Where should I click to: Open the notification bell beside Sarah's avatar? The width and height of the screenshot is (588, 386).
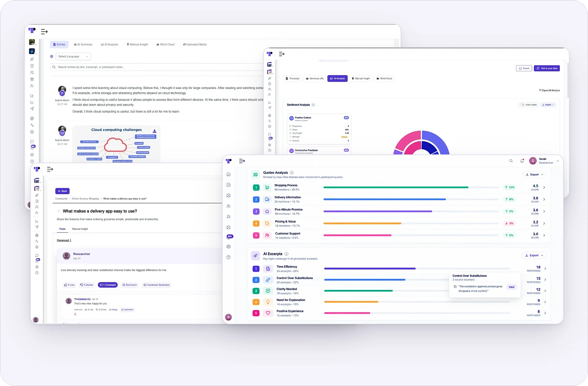[x=522, y=161]
